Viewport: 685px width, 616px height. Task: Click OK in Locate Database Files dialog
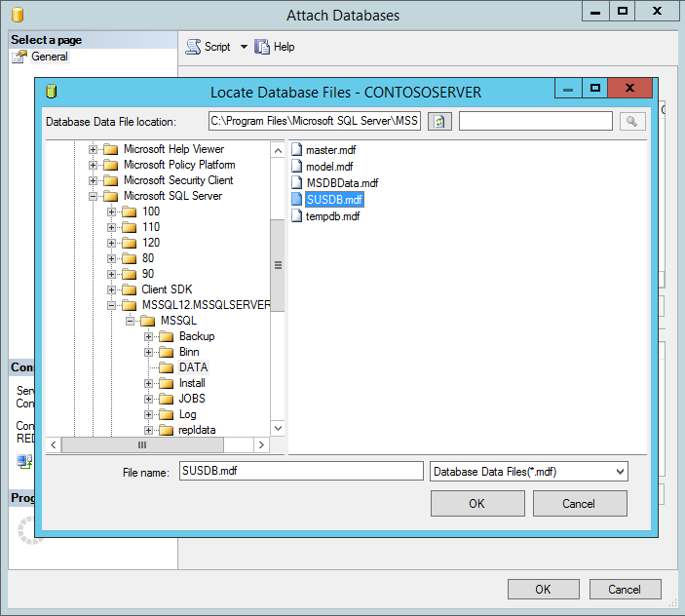(x=477, y=503)
